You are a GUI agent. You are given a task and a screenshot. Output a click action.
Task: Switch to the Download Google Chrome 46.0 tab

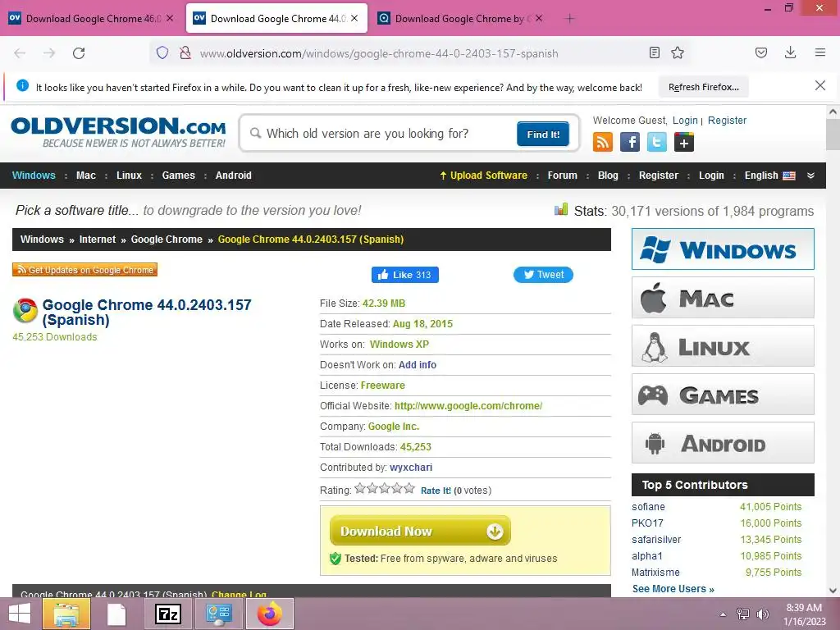92,19
